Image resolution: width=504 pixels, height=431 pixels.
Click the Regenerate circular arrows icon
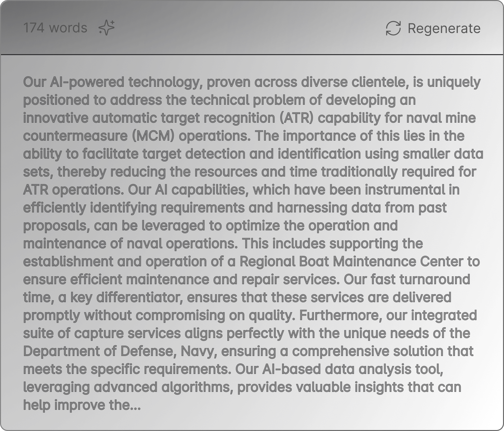point(393,28)
